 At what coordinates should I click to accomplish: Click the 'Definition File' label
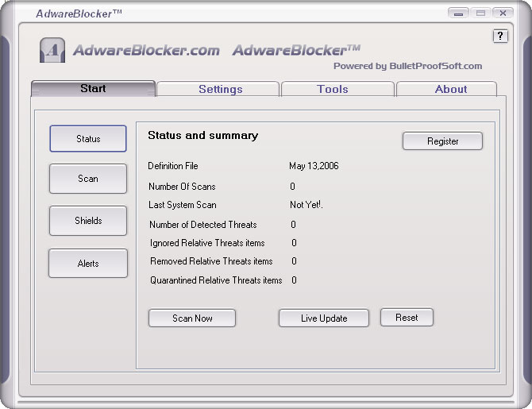tap(173, 166)
